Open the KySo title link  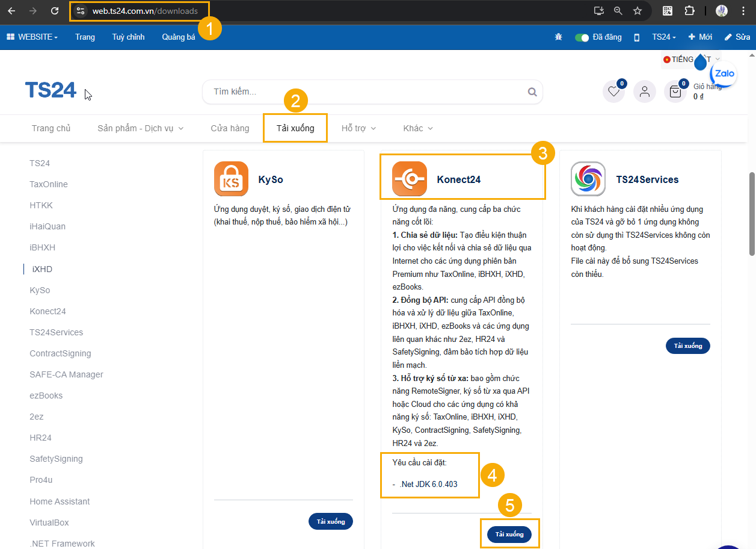tap(271, 179)
